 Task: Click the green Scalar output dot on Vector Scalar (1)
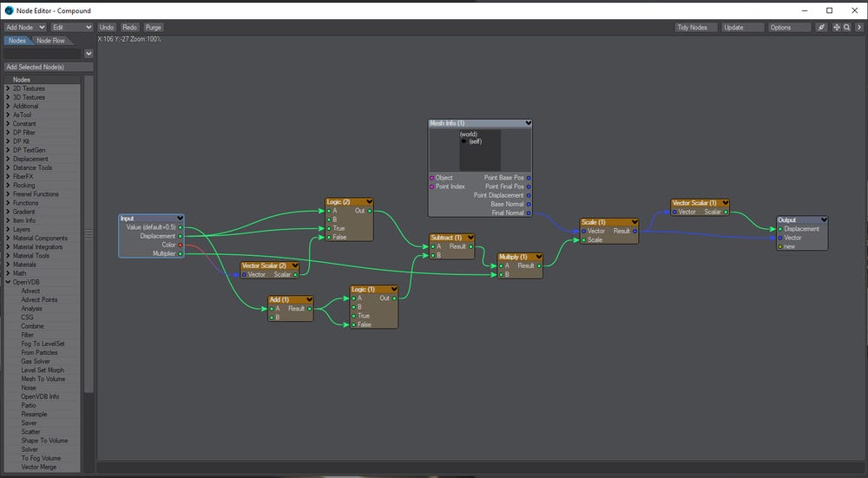[x=726, y=212]
